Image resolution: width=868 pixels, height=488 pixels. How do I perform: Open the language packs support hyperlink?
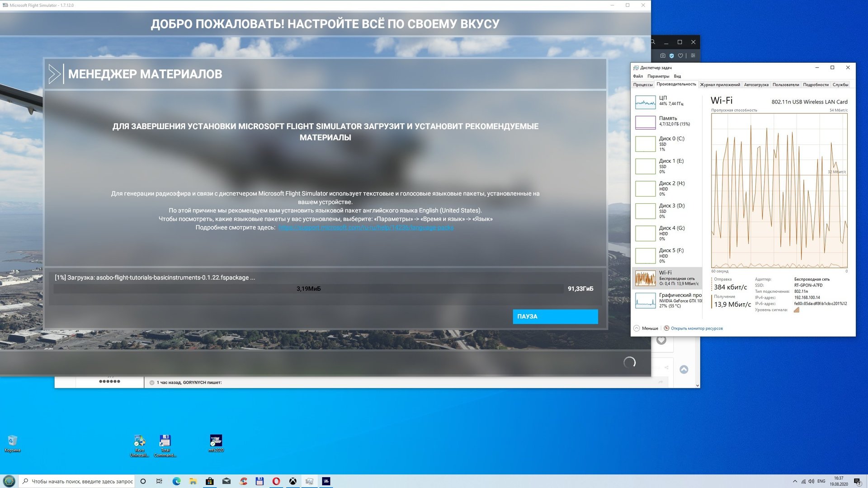tap(366, 227)
